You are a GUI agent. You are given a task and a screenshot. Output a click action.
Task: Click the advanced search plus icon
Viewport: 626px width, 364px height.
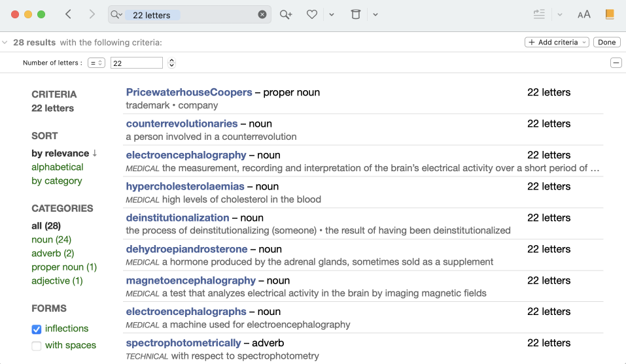286,14
